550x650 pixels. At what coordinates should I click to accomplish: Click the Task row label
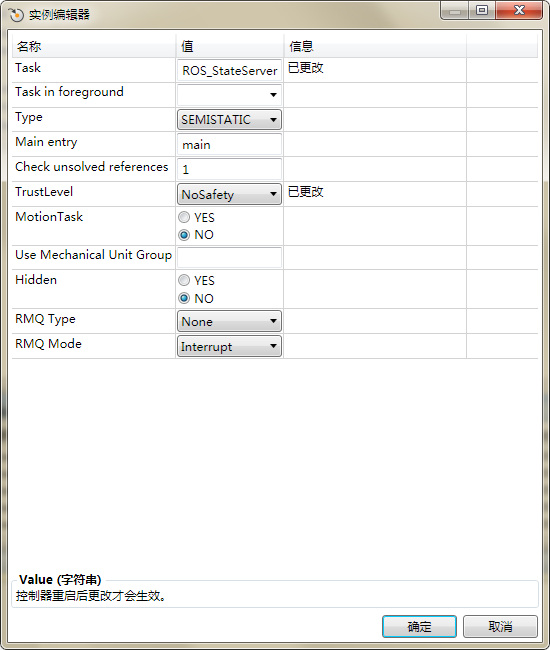pyautogui.click(x=28, y=68)
